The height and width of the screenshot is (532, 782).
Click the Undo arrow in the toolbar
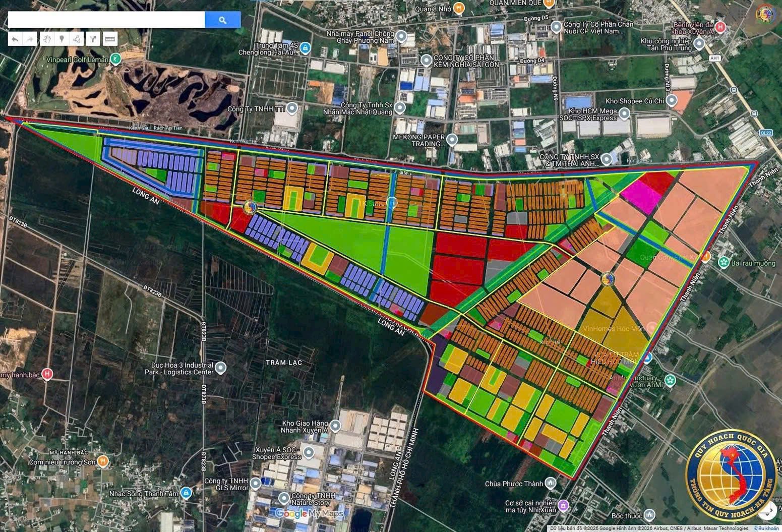[16, 39]
